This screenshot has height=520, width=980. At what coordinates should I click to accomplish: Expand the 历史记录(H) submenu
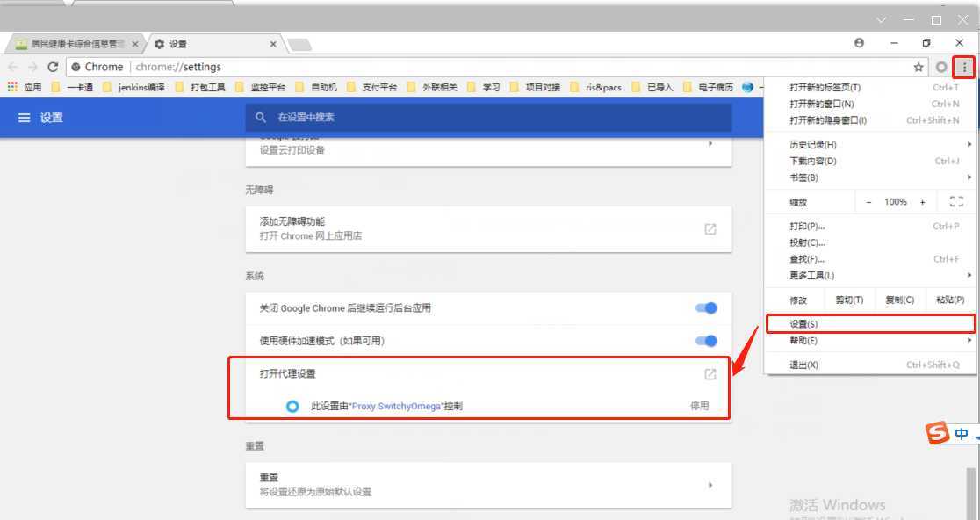[x=869, y=144]
